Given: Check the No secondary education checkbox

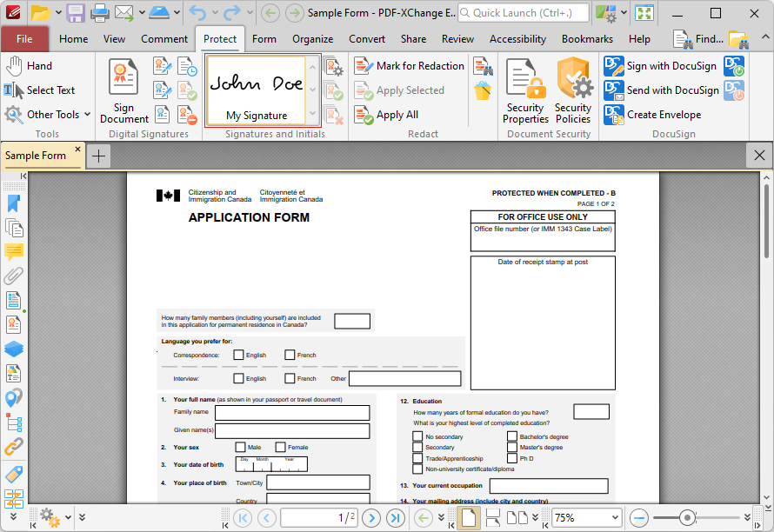Looking at the screenshot, I should pyautogui.click(x=417, y=436).
